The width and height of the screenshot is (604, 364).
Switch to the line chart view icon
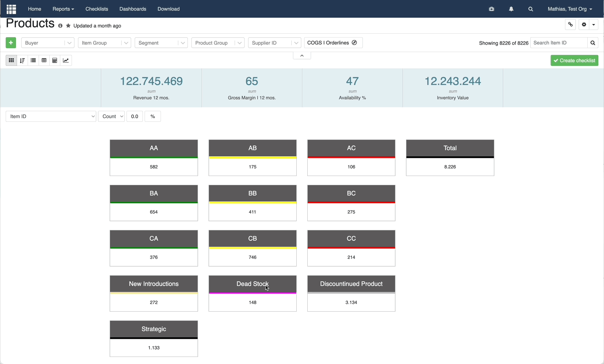click(x=66, y=61)
